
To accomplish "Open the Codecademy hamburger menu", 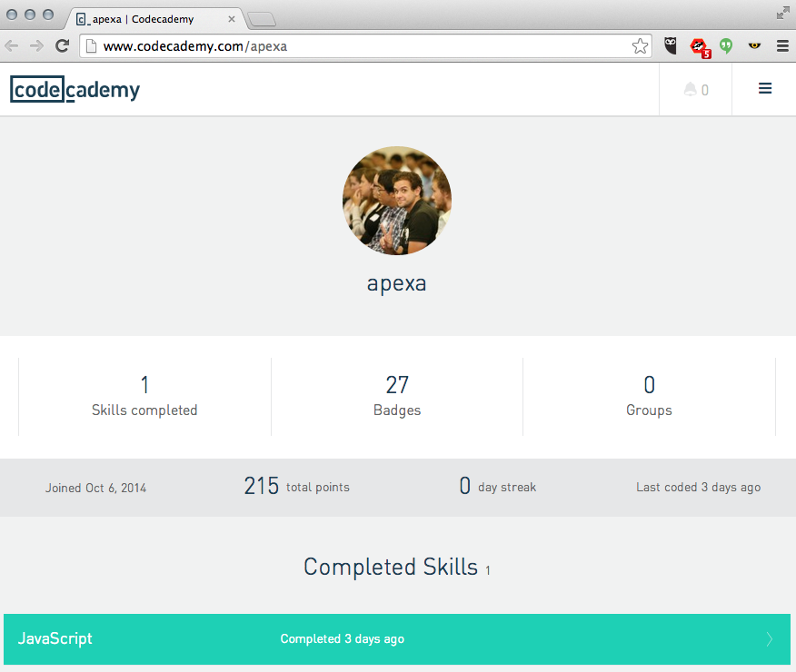I will [x=765, y=89].
